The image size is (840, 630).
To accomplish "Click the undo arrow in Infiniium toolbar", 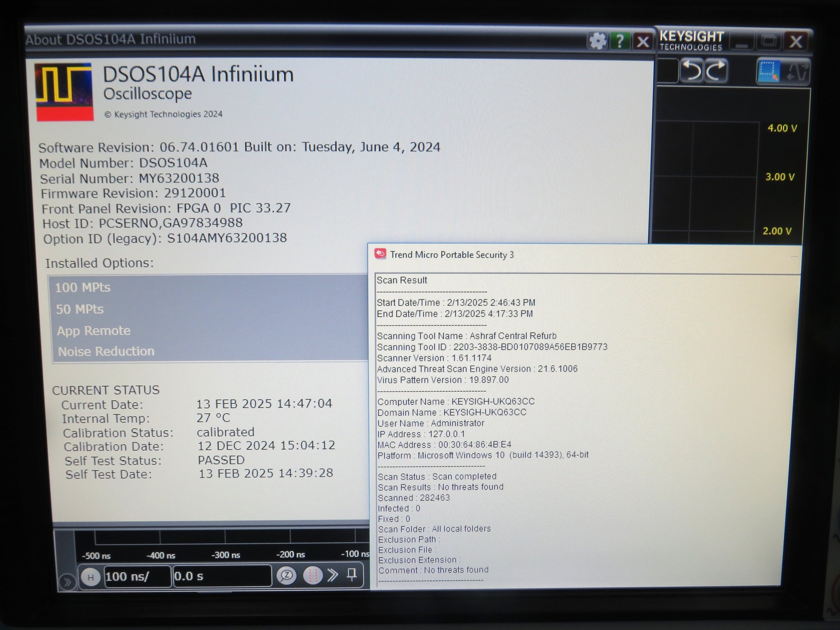I will pyautogui.click(x=692, y=71).
